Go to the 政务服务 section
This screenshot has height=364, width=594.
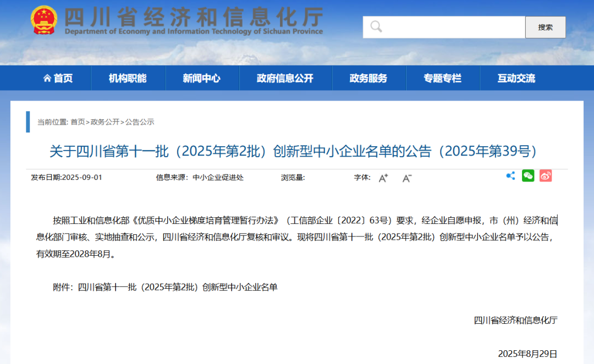point(369,78)
